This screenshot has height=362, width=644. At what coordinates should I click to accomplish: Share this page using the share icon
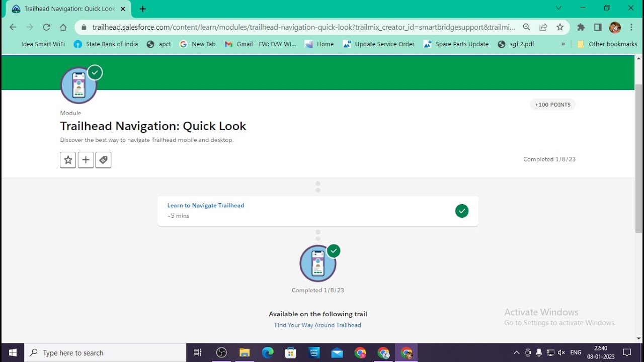(543, 27)
